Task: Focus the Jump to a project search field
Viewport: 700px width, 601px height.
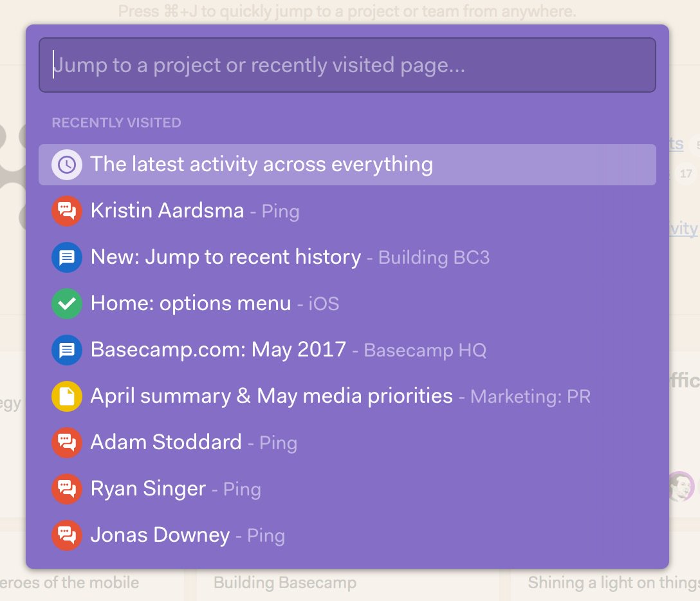Action: (x=347, y=65)
